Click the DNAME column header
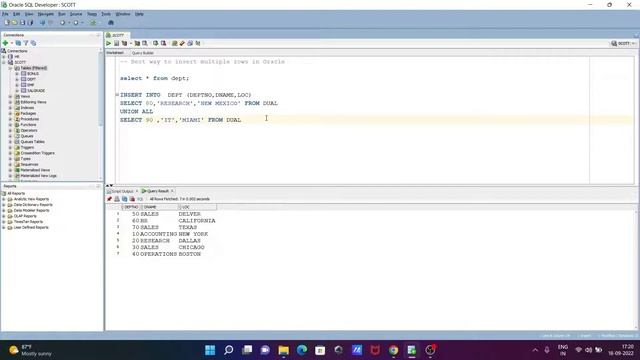 pyautogui.click(x=160, y=207)
